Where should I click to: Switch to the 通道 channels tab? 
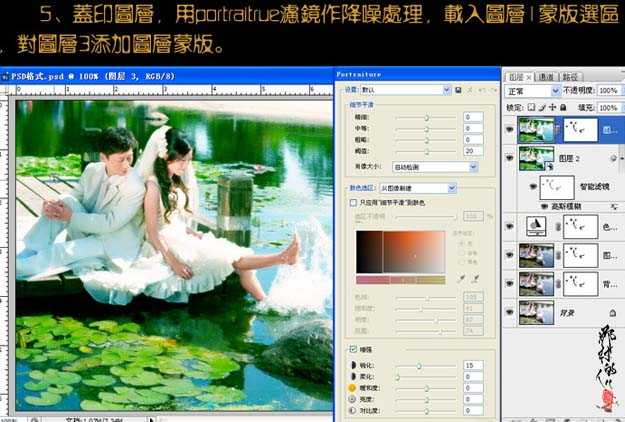coord(546,77)
